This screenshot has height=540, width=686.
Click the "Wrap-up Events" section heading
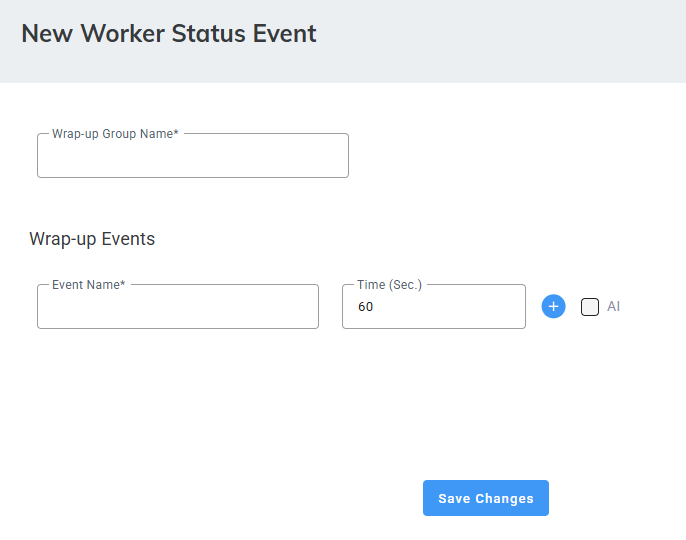pos(92,239)
